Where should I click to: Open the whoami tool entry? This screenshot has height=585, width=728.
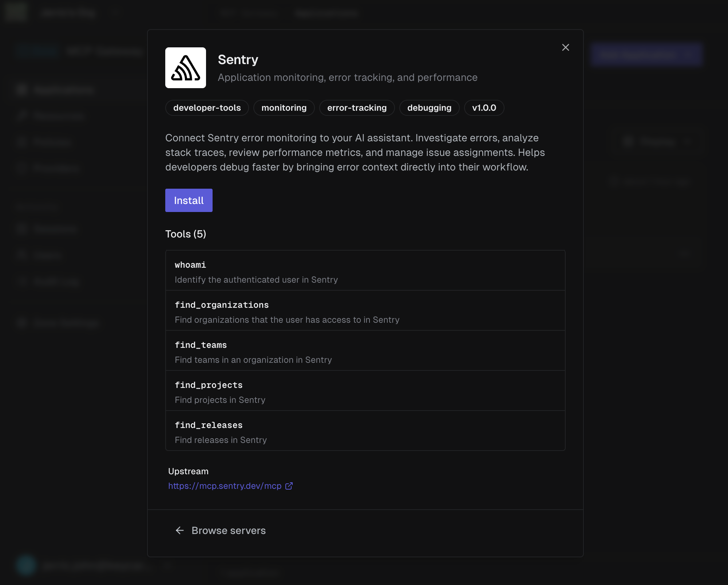365,271
